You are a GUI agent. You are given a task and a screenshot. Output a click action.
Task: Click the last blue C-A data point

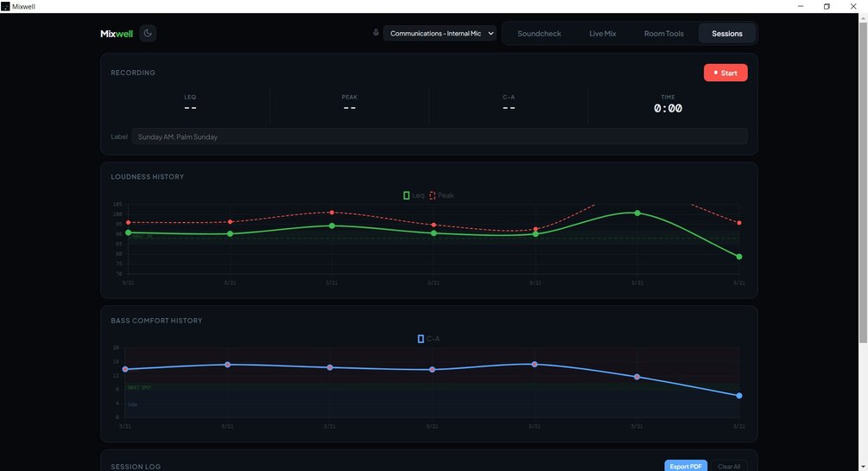739,396
